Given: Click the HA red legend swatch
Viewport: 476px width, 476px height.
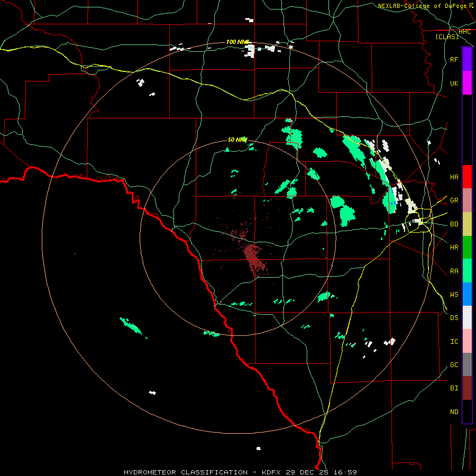Looking at the screenshot, I should (x=467, y=177).
